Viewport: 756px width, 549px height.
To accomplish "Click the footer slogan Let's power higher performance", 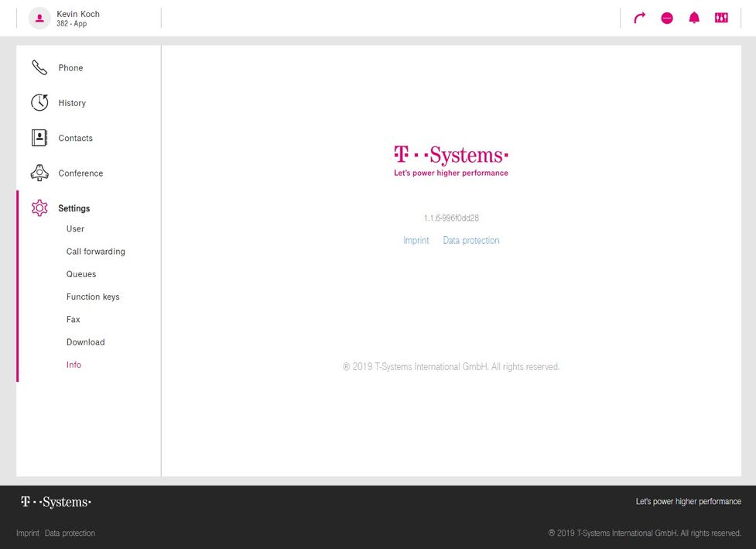I will [x=688, y=502].
